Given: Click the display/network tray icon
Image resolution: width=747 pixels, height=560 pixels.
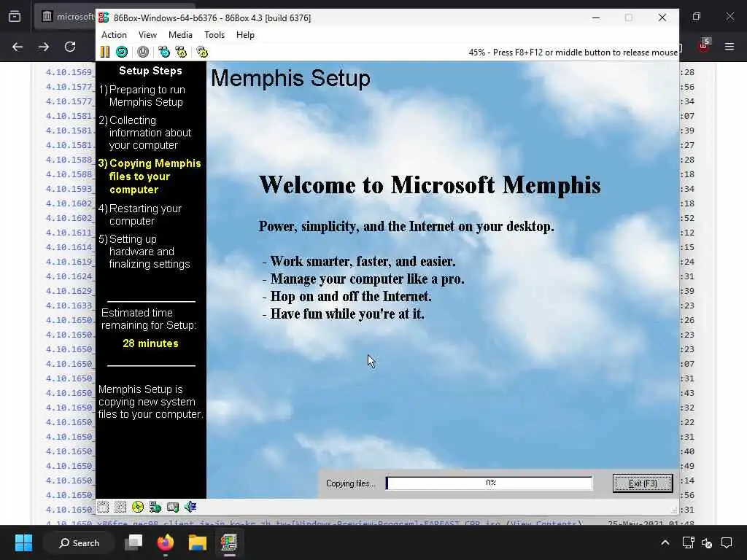Looking at the screenshot, I should click(x=688, y=542).
